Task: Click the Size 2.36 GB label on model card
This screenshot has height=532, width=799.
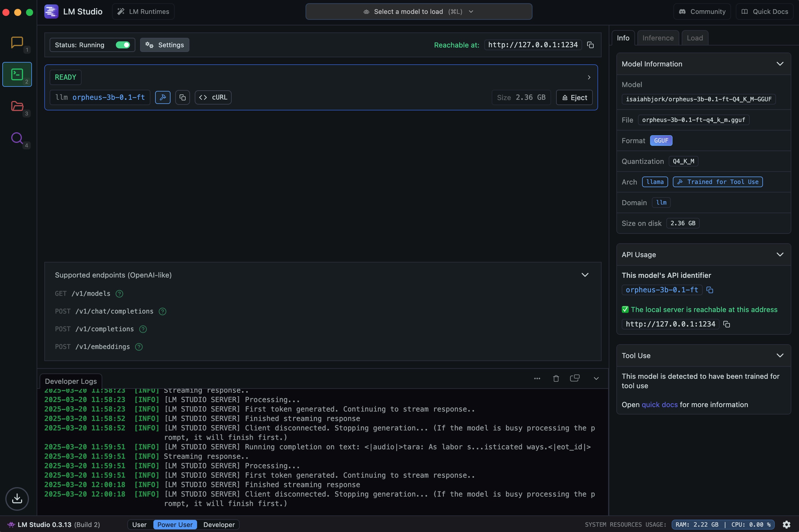Action: tap(521, 97)
